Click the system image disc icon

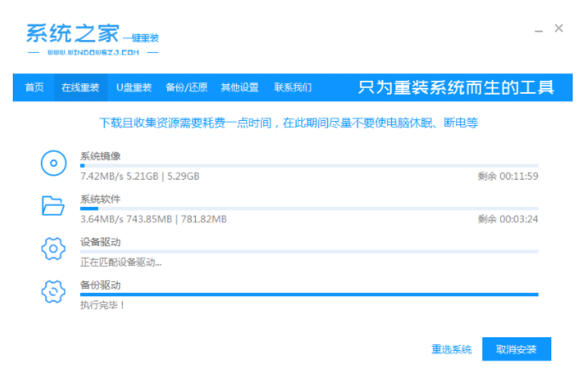click(54, 163)
